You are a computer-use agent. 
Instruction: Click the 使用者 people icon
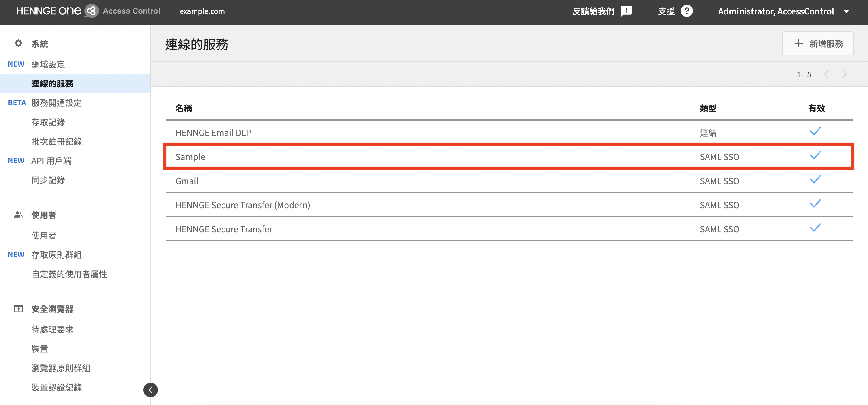pos(18,215)
